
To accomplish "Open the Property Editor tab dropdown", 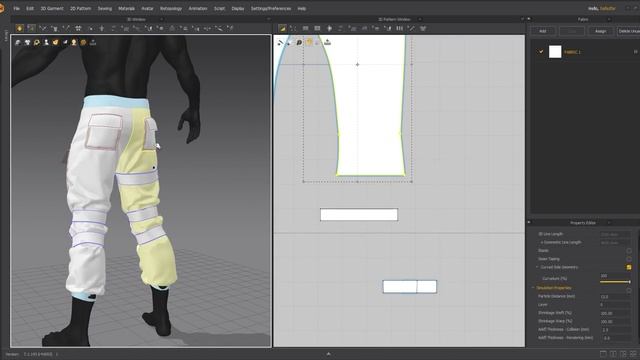I will [609, 223].
